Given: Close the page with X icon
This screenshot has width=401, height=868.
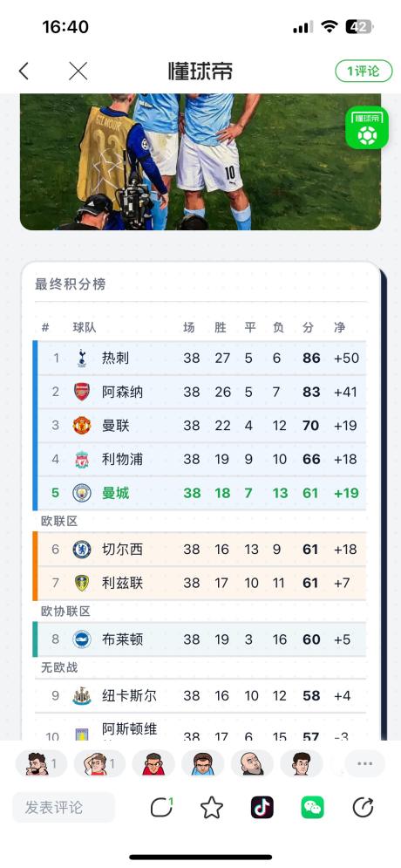Looking at the screenshot, I should 78,71.
